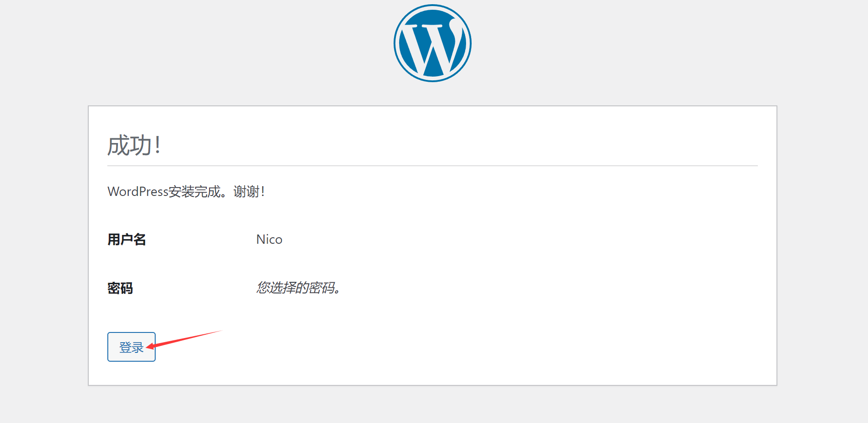Click the 密码 label
Viewport: 868px width, 423px height.
point(120,288)
